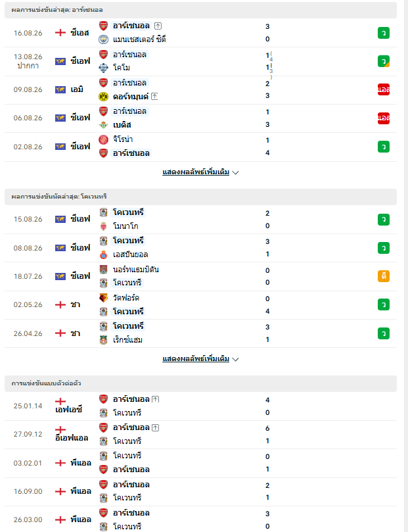
Task: Expand more Coventry results link
Action: coord(200,358)
